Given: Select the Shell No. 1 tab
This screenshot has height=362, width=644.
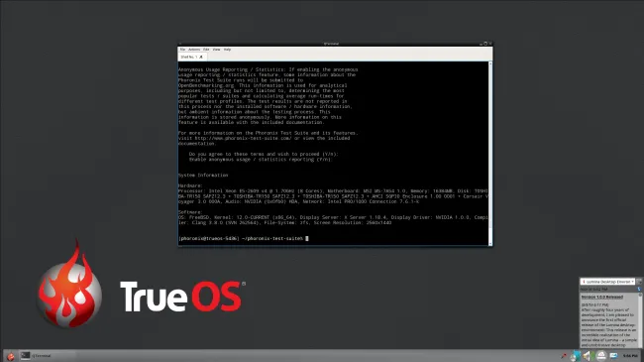Looking at the screenshot, I should coord(192,57).
